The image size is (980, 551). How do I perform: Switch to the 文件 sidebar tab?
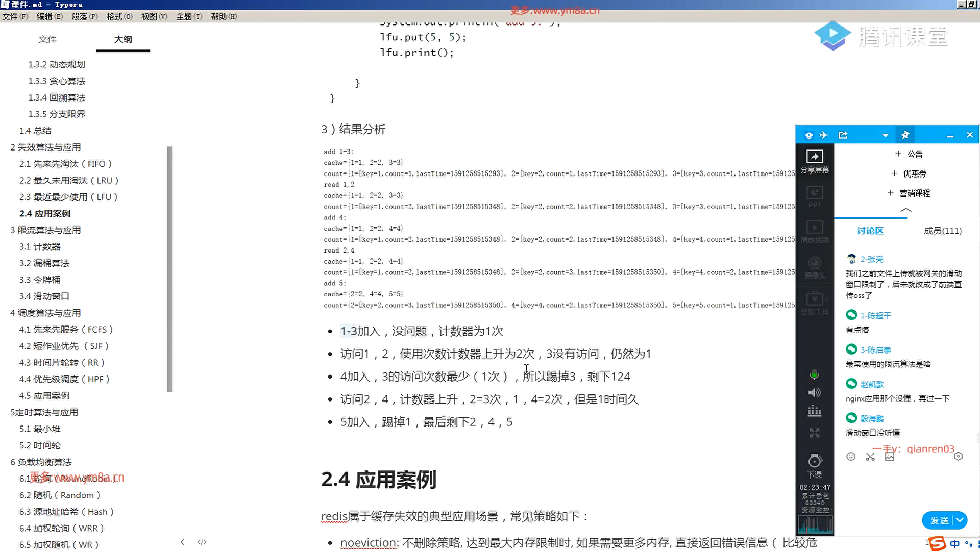click(x=47, y=39)
